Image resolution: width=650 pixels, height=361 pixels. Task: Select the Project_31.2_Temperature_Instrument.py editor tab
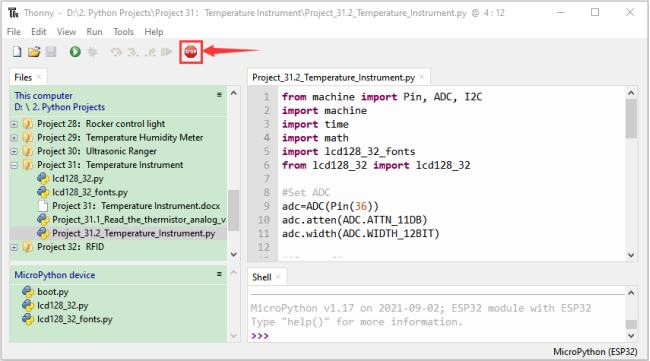[333, 78]
